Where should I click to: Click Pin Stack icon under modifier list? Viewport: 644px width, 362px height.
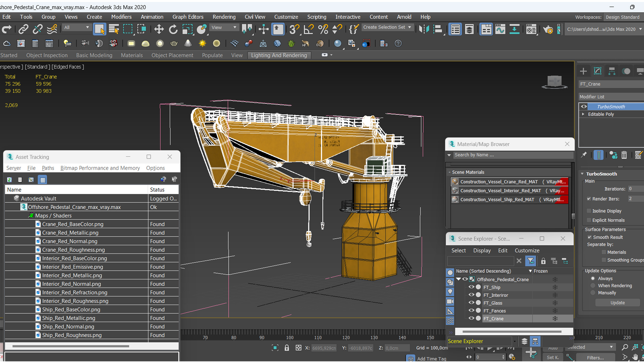584,155
